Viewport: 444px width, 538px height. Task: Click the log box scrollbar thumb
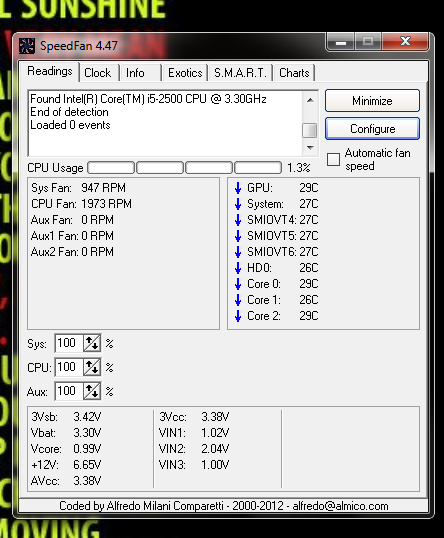[x=309, y=130]
